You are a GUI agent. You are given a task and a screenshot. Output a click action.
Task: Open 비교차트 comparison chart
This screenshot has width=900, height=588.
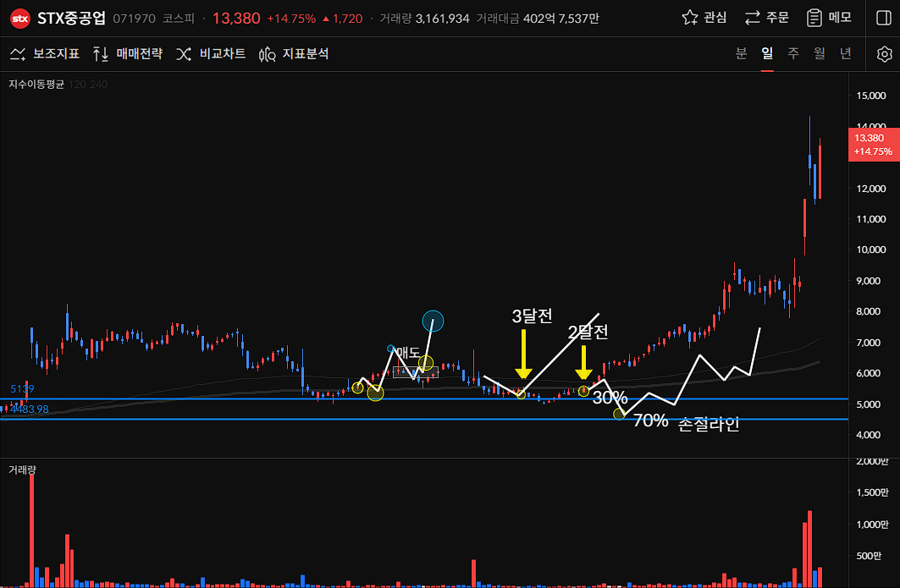click(x=211, y=54)
